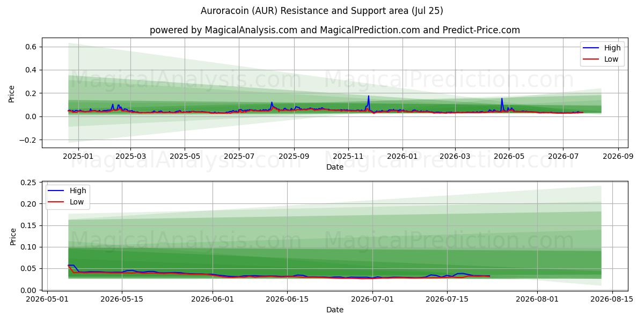644x322 pixels.
Task: Click the blue High line sample in top legend
Action: pos(592,48)
